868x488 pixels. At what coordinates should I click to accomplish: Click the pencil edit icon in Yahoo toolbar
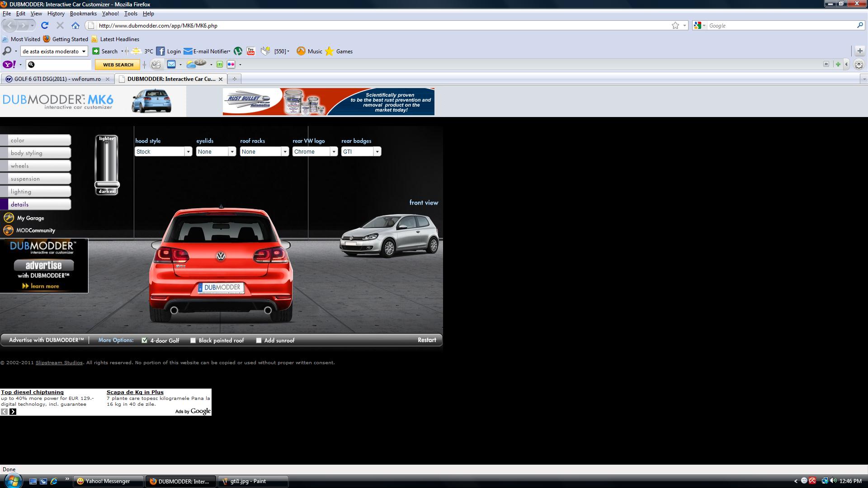(156, 65)
